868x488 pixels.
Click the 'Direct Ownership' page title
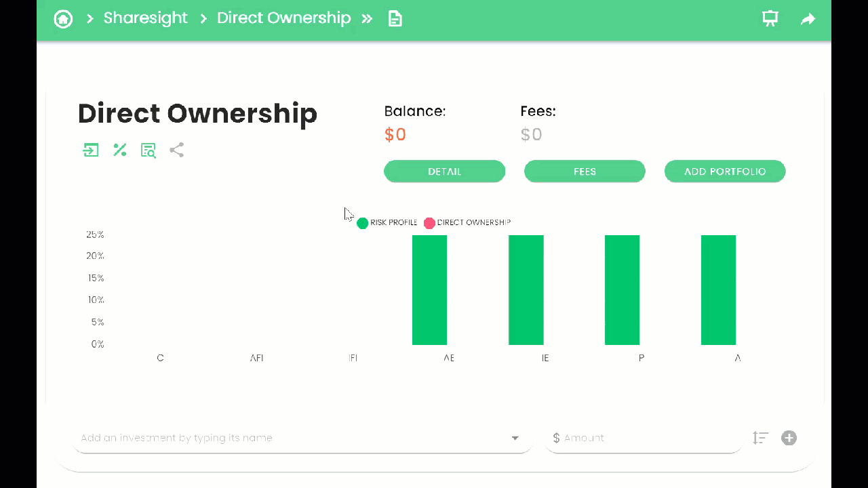[197, 114]
